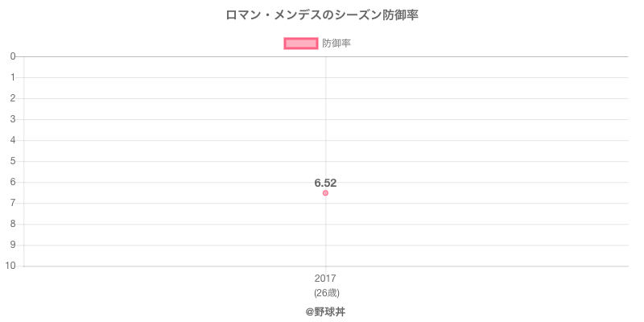
Task: Click the 防御率 legend label text
Action: click(336, 43)
